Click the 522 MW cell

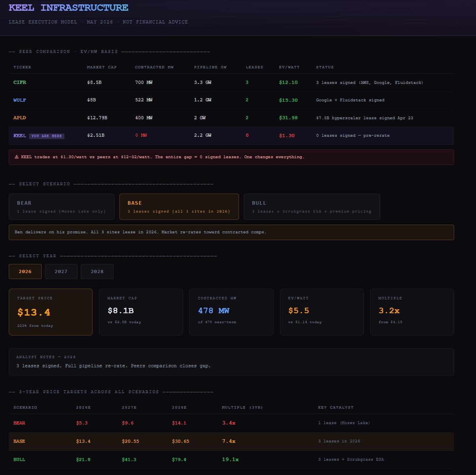144,100
